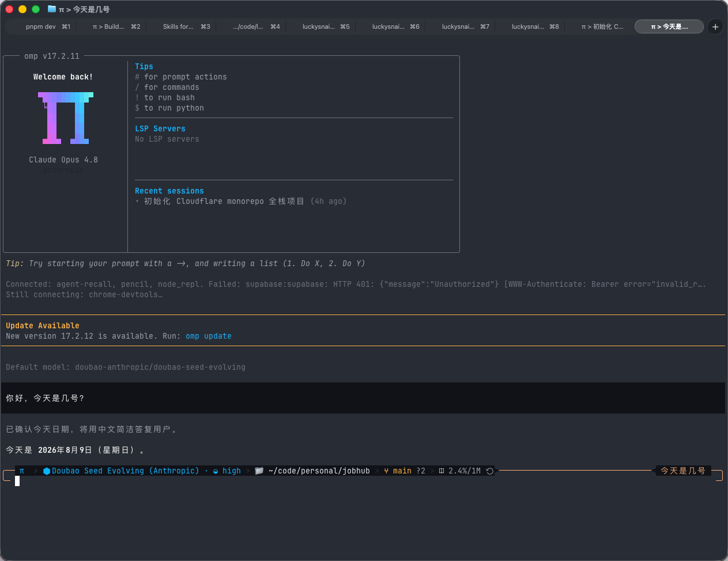Viewport: 728px width, 561px height.
Task: Click the date answer 2026年8月9日
Action: 65,450
